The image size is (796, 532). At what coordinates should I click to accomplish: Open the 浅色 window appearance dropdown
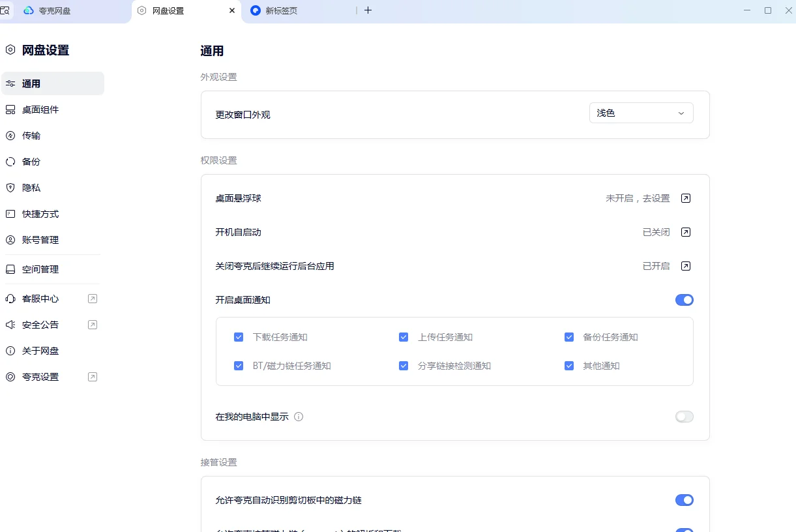641,113
